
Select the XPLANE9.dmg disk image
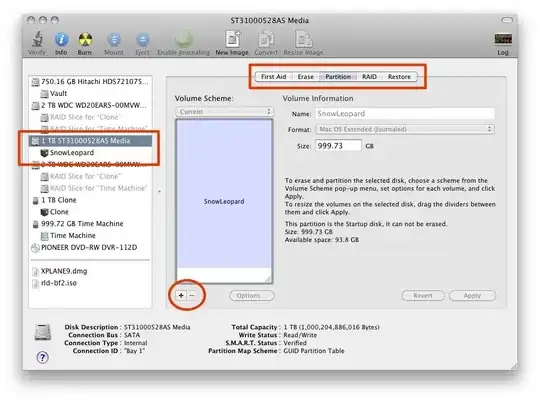(91, 271)
